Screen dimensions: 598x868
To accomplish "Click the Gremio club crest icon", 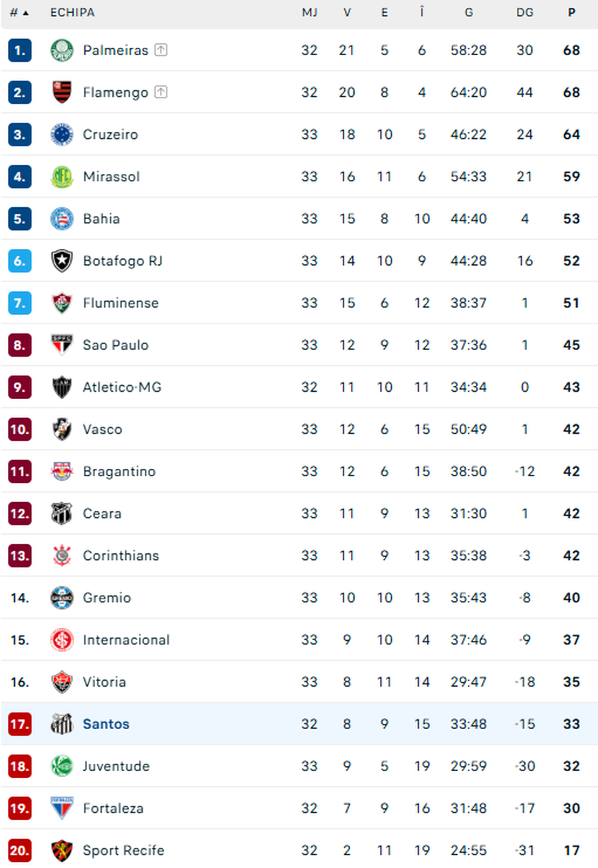I will pyautogui.click(x=62, y=598).
